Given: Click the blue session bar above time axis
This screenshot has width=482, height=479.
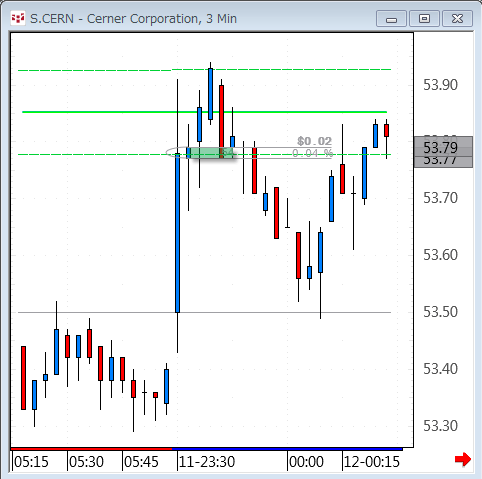Looking at the screenshot, I should click(x=287, y=449).
